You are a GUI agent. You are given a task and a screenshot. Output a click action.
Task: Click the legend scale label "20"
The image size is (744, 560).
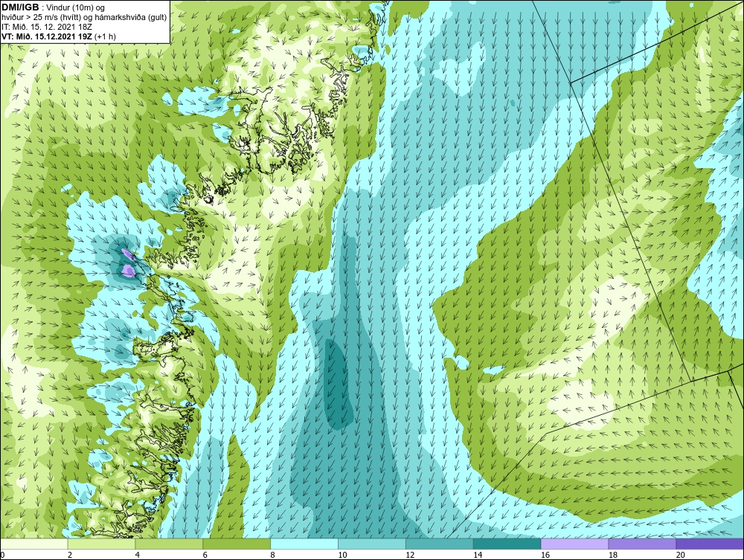pyautogui.click(x=681, y=555)
